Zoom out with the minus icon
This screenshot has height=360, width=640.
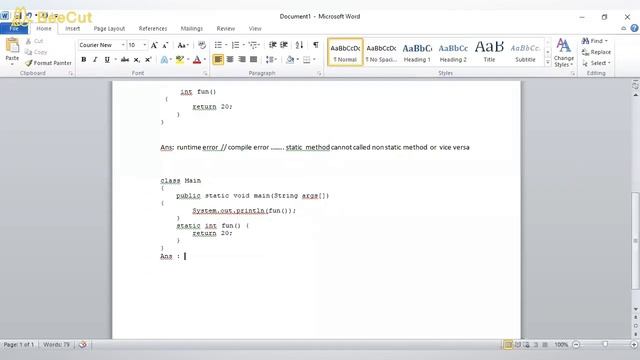(576, 345)
